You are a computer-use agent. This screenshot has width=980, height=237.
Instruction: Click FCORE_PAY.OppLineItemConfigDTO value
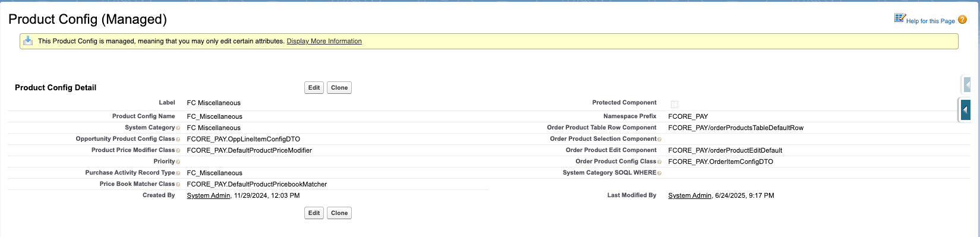(x=243, y=139)
